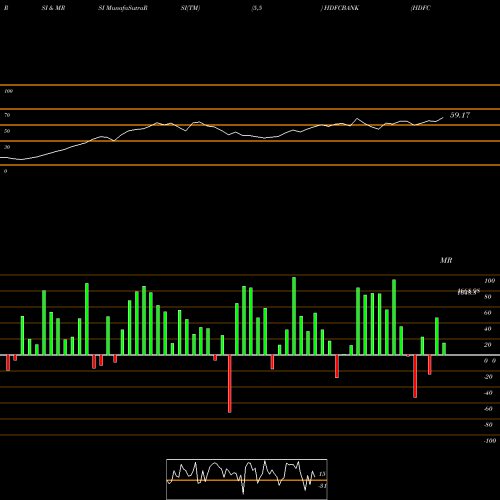
Task: Click the MR axis label 100
Action: pos(489,281)
